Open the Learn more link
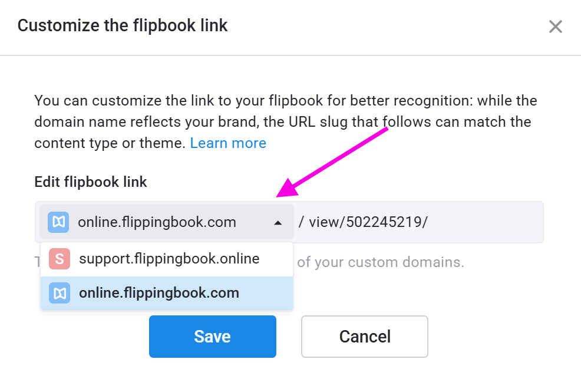The width and height of the screenshot is (581, 392). [228, 143]
